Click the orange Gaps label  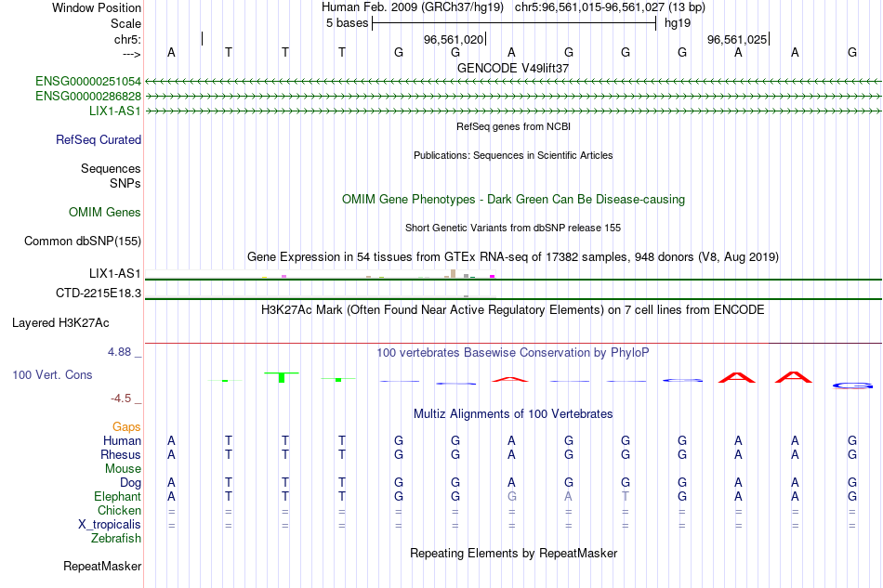coord(126,427)
